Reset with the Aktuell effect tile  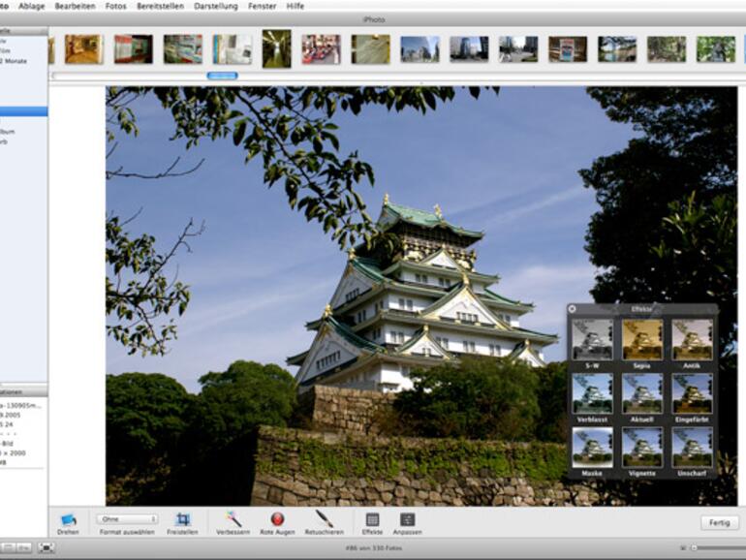click(x=642, y=393)
